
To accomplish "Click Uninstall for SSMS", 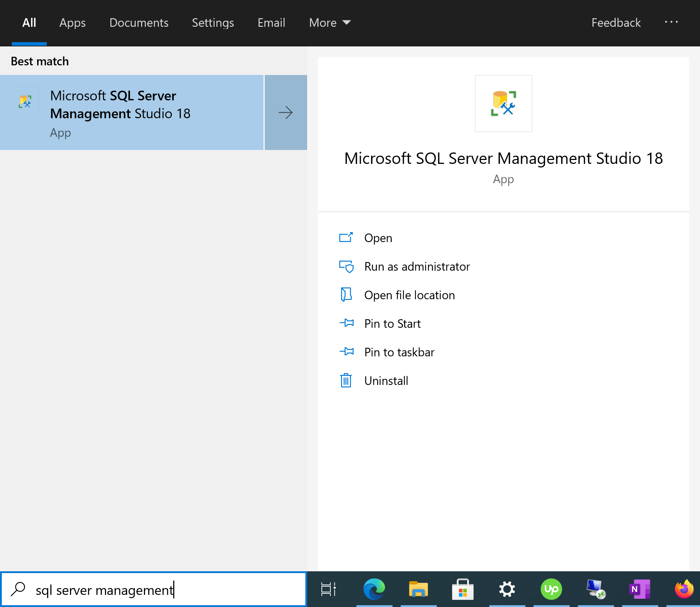I will pos(386,381).
